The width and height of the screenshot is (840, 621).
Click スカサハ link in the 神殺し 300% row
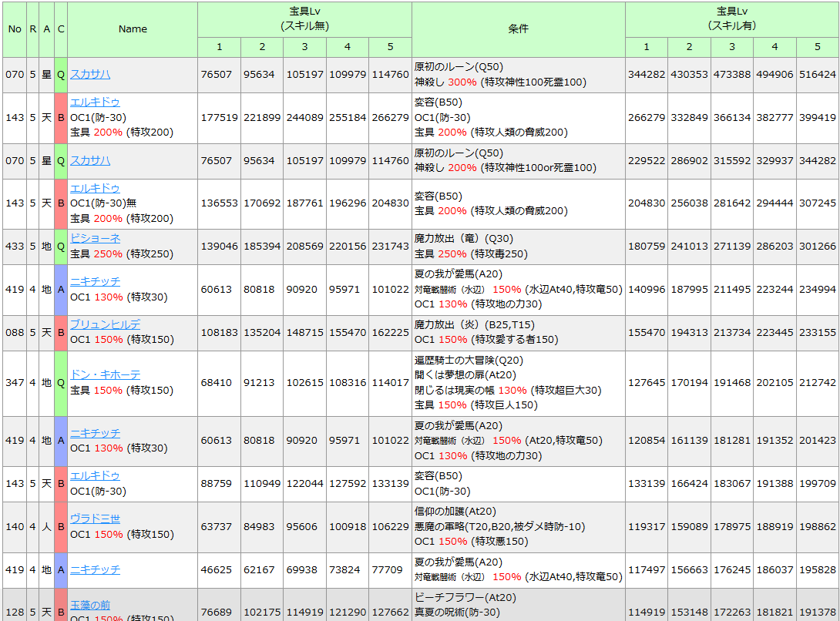click(90, 75)
